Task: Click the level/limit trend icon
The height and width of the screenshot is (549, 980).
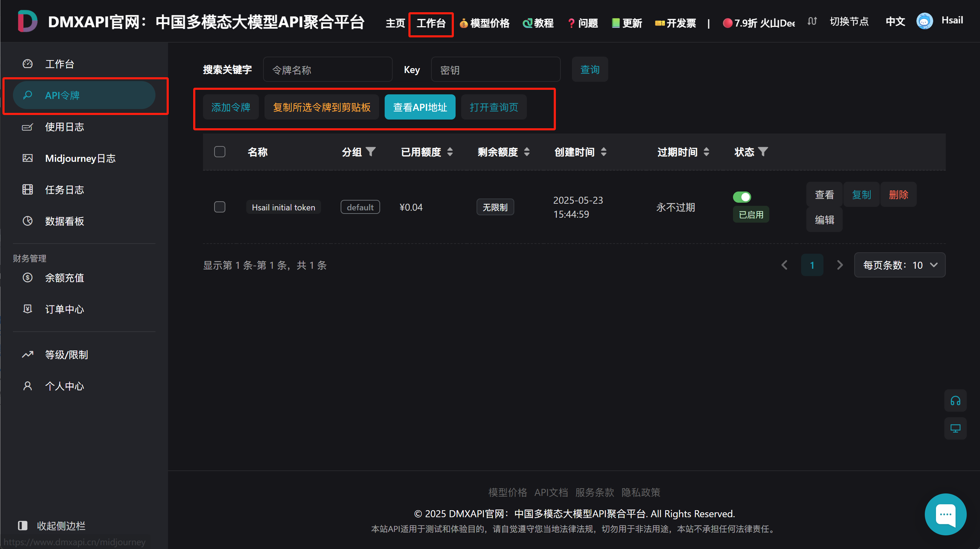Action: pyautogui.click(x=27, y=355)
